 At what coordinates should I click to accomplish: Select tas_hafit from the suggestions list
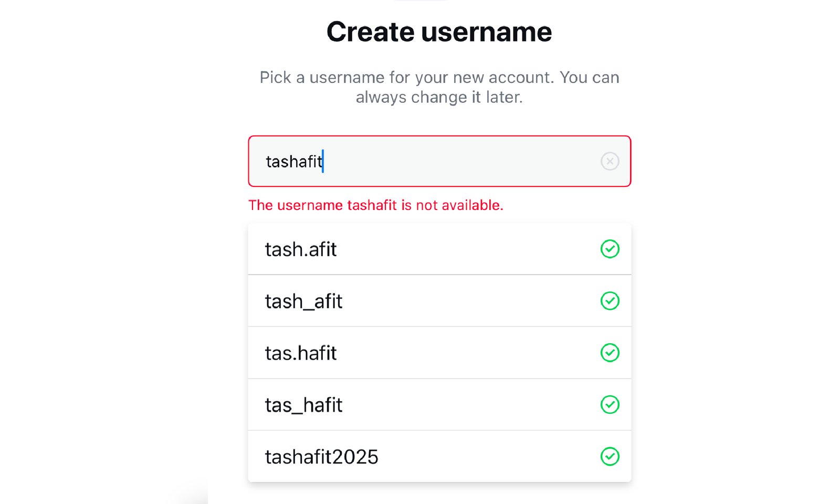[x=439, y=405]
